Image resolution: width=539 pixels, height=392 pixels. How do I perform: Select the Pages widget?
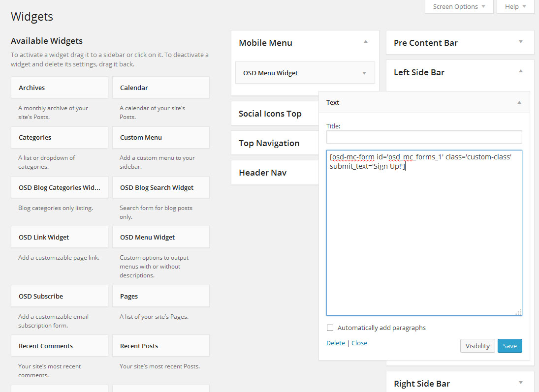coord(161,296)
